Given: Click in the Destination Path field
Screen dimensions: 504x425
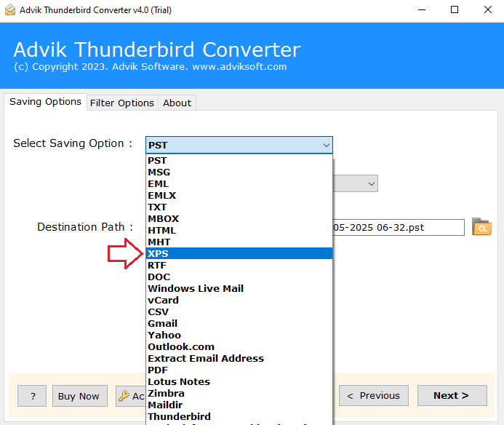Looking at the screenshot, I should click(399, 228).
